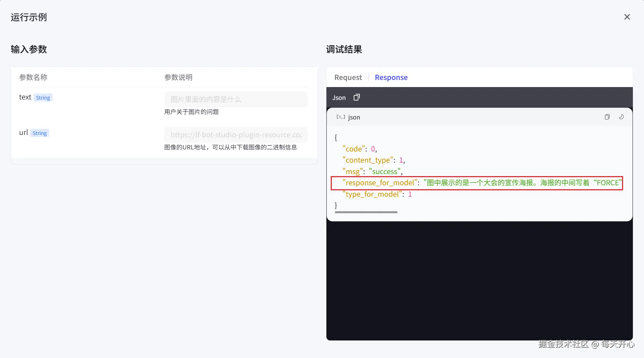Click the horizontal scrollbar under json output
Viewport: 644px width, 358px height.
366,212
